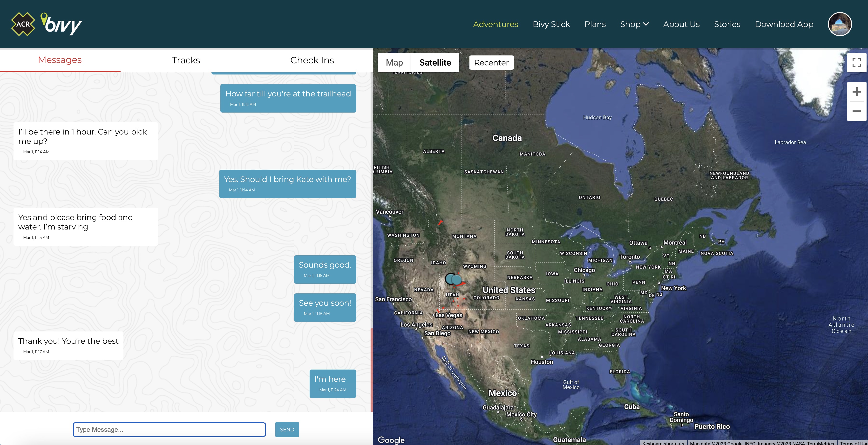Click the Vancouver city label

[x=390, y=212]
